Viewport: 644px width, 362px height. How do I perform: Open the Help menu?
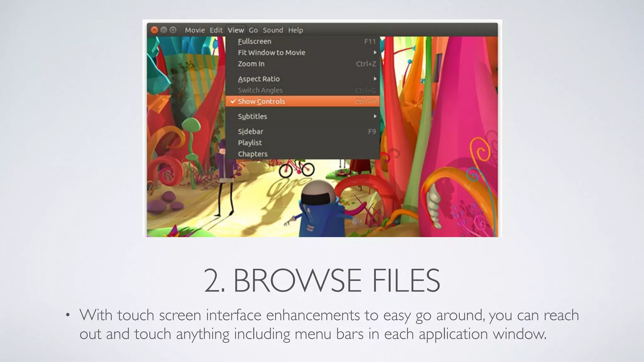click(296, 30)
